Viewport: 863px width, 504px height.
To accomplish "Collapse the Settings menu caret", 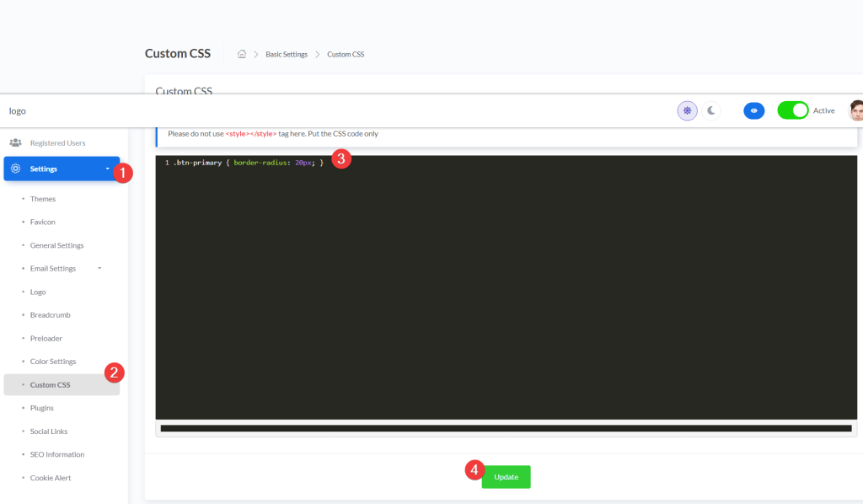I will (x=107, y=169).
